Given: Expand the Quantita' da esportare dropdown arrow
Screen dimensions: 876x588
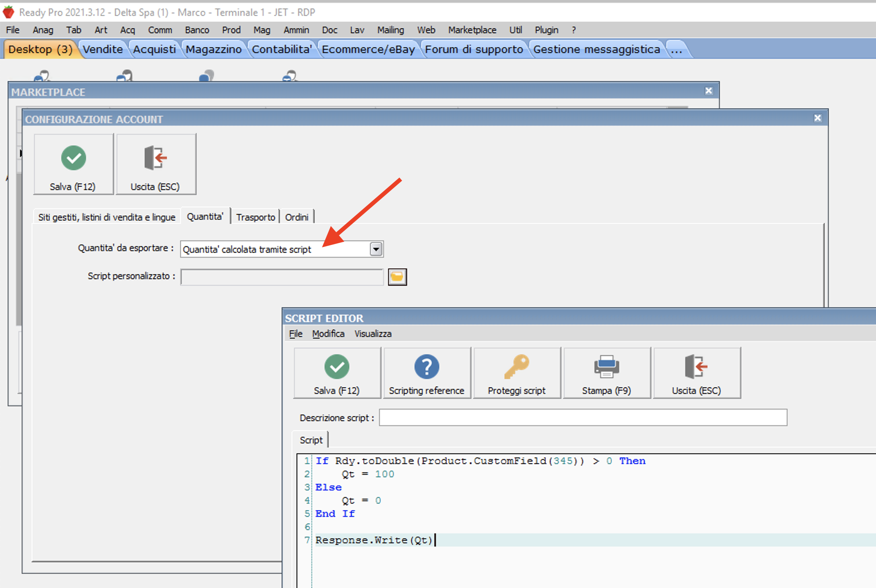Looking at the screenshot, I should 376,249.
